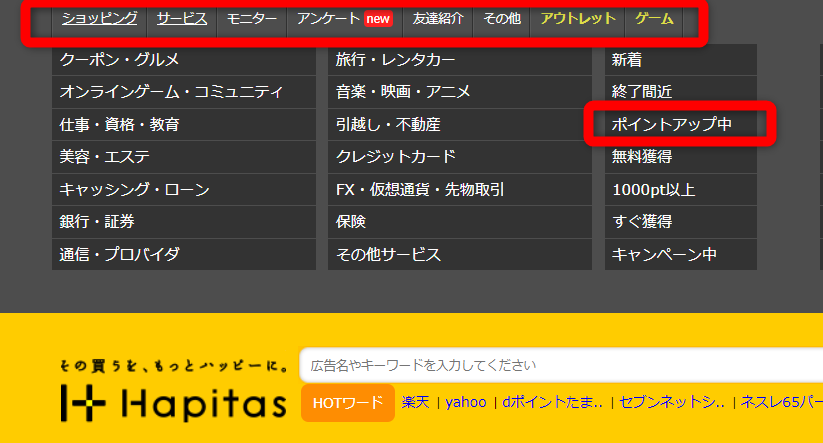The image size is (823, 443).
Task: Click the Hapitas logo
Action: coord(173,403)
